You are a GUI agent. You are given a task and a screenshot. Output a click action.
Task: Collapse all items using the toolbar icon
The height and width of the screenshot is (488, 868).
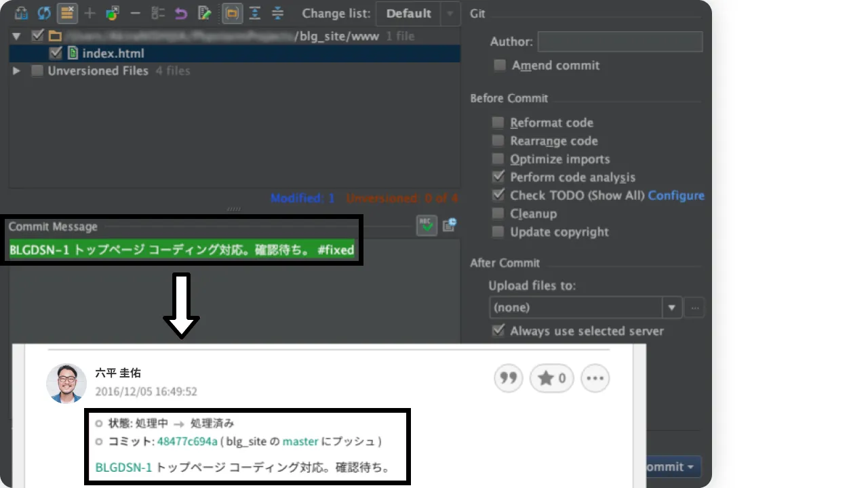278,13
